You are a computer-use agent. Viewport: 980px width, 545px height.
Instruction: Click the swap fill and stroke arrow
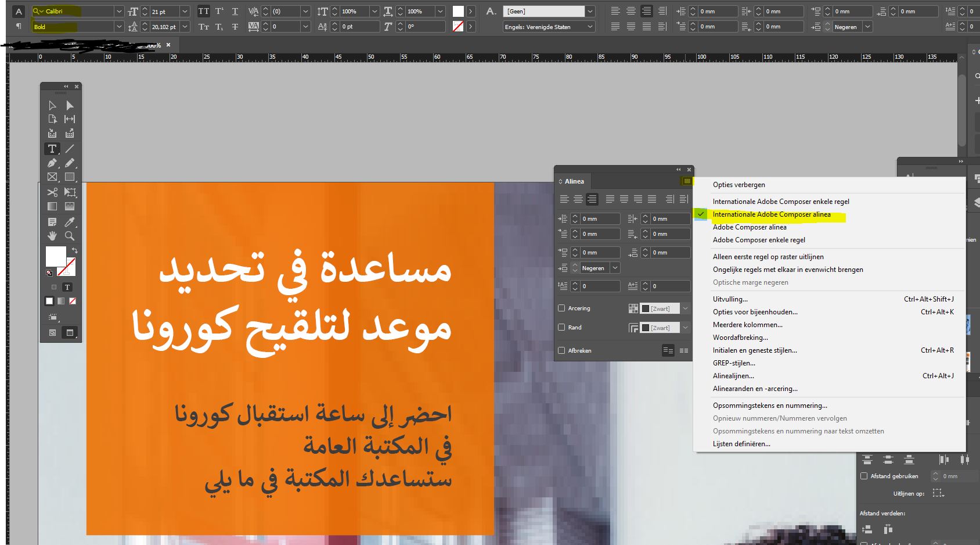[x=74, y=249]
